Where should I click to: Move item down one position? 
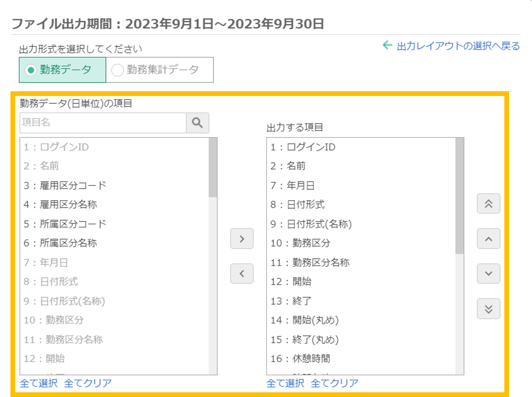(488, 273)
